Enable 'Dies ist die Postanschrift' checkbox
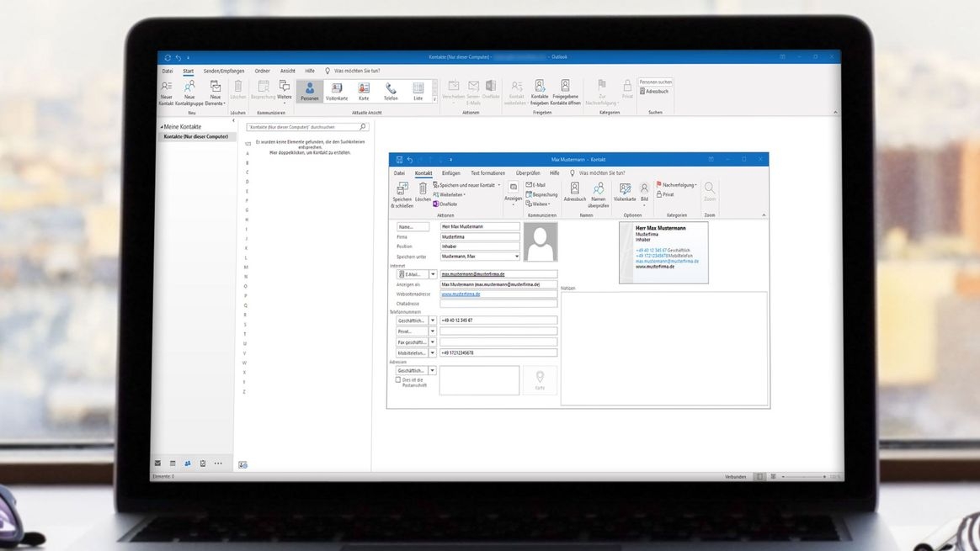The width and height of the screenshot is (980, 551). (398, 379)
